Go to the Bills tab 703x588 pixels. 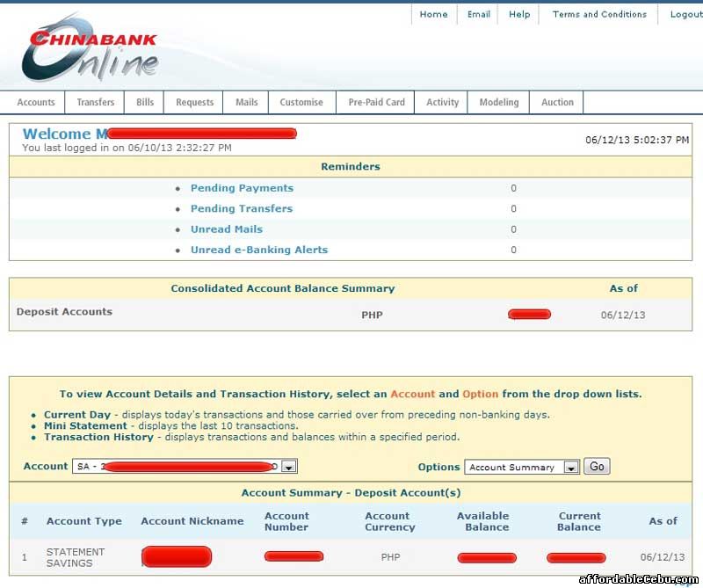point(145,102)
